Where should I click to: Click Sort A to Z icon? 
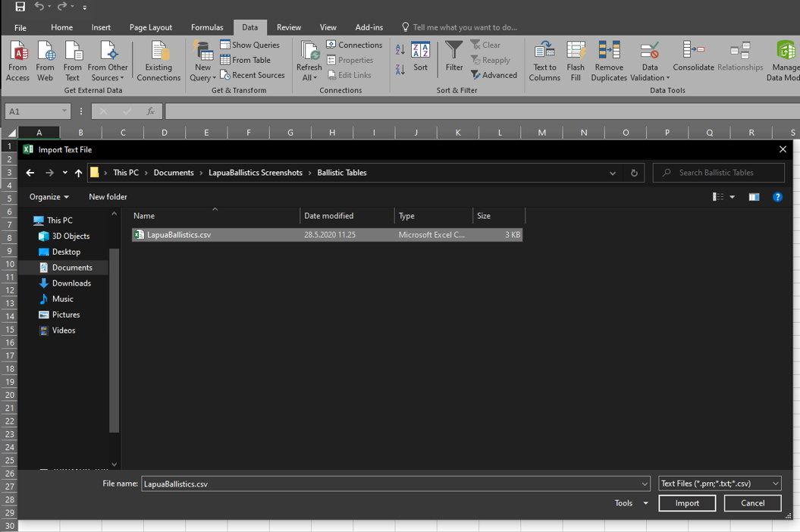(400, 49)
